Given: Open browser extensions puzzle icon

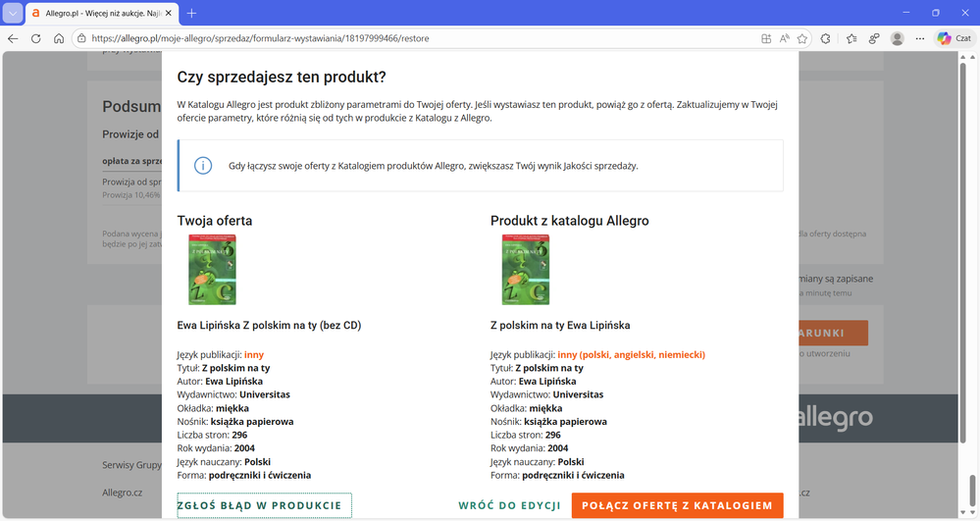Looking at the screenshot, I should [826, 38].
